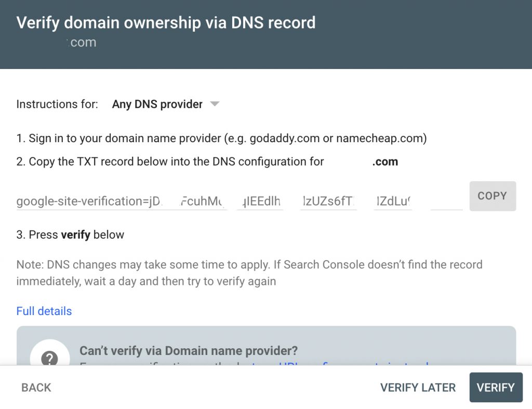This screenshot has width=532, height=409.
Task: Open the Full details link
Action: tap(44, 311)
